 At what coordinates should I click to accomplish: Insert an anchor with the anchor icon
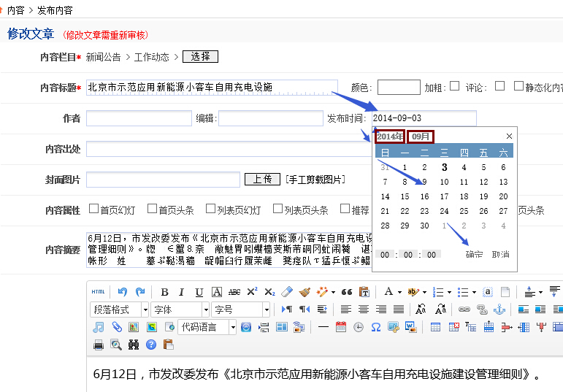click(x=499, y=310)
